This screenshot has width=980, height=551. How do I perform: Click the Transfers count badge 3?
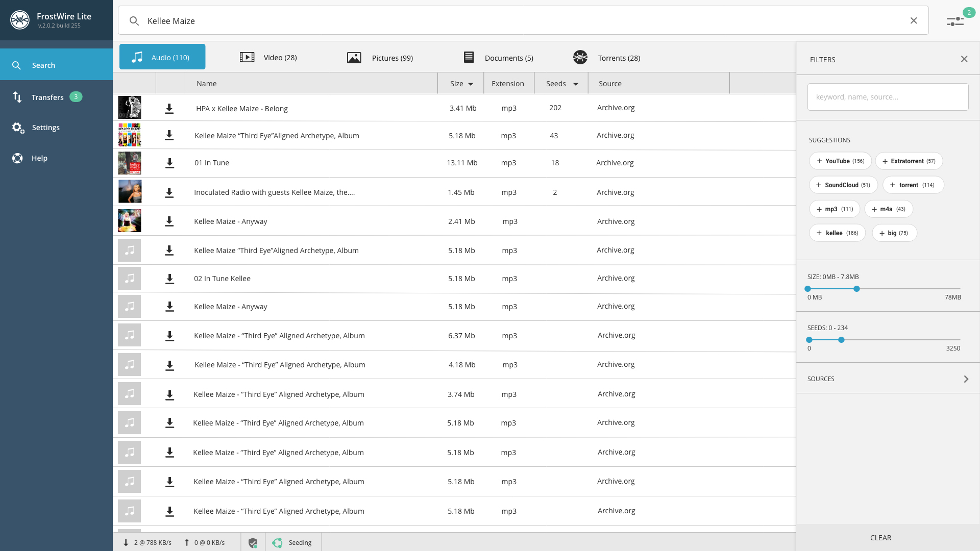pos(76,96)
